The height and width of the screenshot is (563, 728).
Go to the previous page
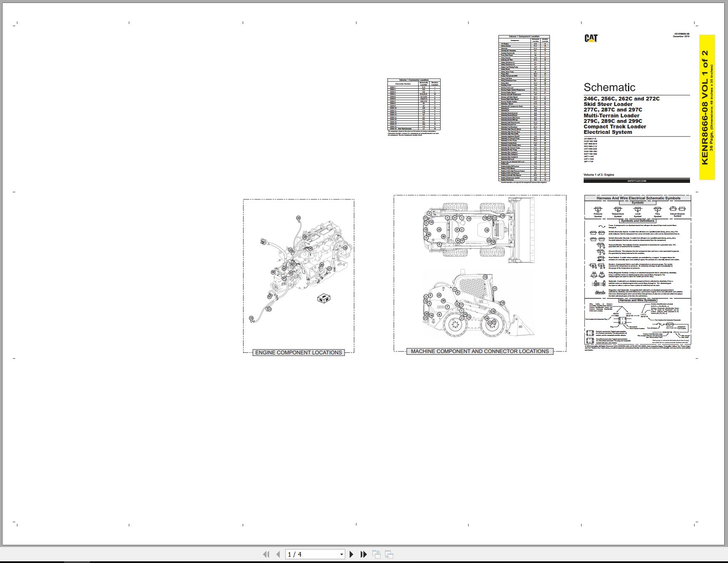pos(278,554)
